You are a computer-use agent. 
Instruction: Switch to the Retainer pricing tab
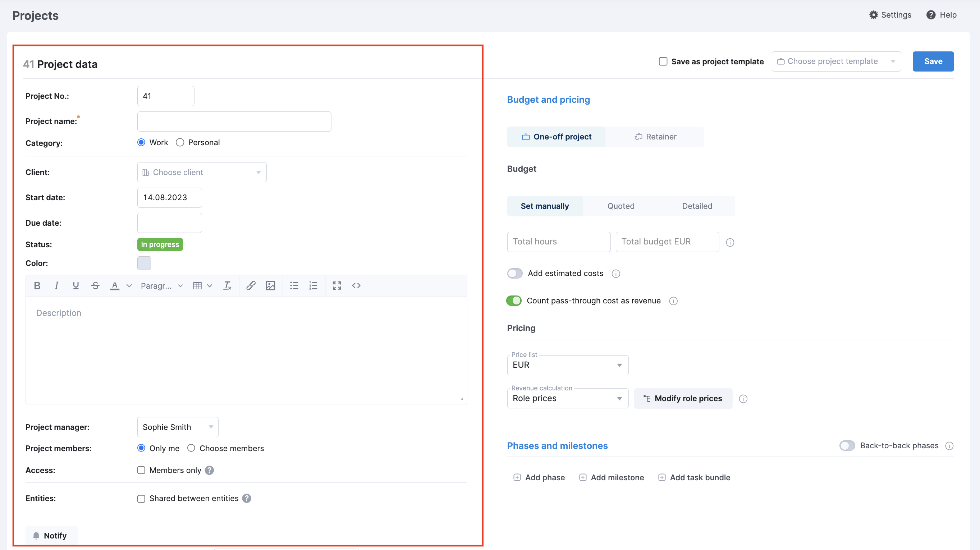point(655,137)
